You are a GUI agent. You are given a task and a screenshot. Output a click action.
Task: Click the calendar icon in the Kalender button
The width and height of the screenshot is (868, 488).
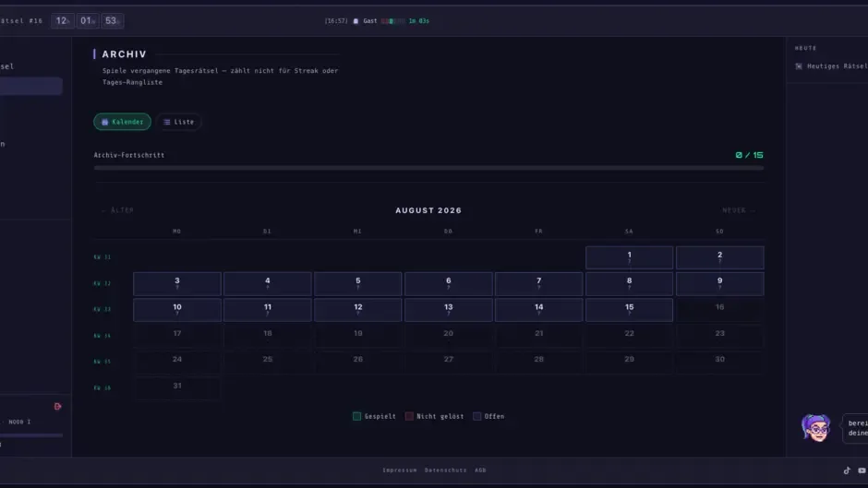tap(104, 122)
